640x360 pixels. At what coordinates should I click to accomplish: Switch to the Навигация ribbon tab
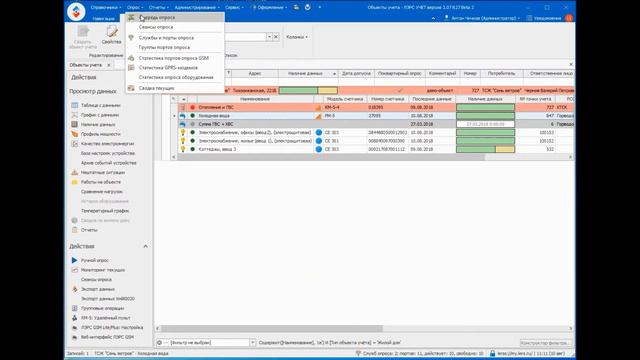coord(103,18)
